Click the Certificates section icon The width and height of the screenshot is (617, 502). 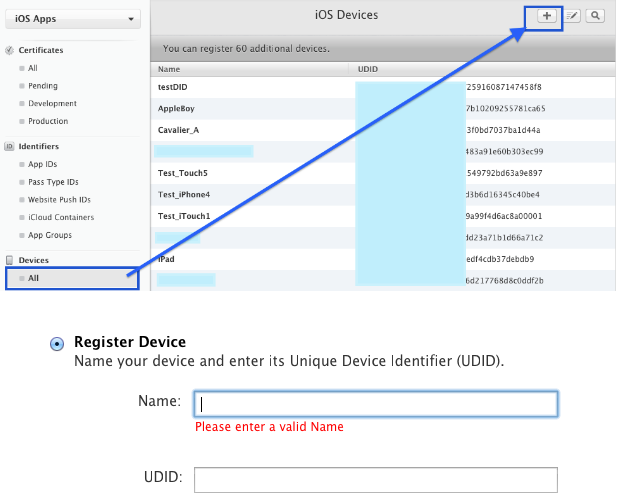(9, 49)
